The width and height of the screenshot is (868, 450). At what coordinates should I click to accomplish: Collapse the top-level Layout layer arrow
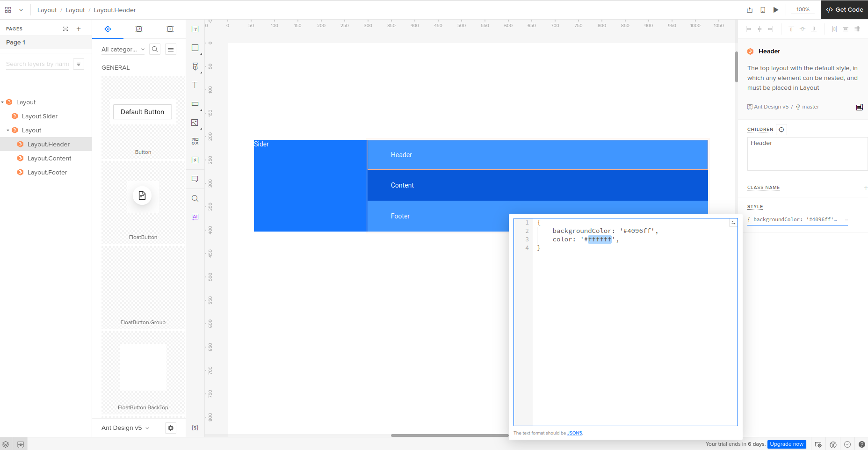[3, 102]
